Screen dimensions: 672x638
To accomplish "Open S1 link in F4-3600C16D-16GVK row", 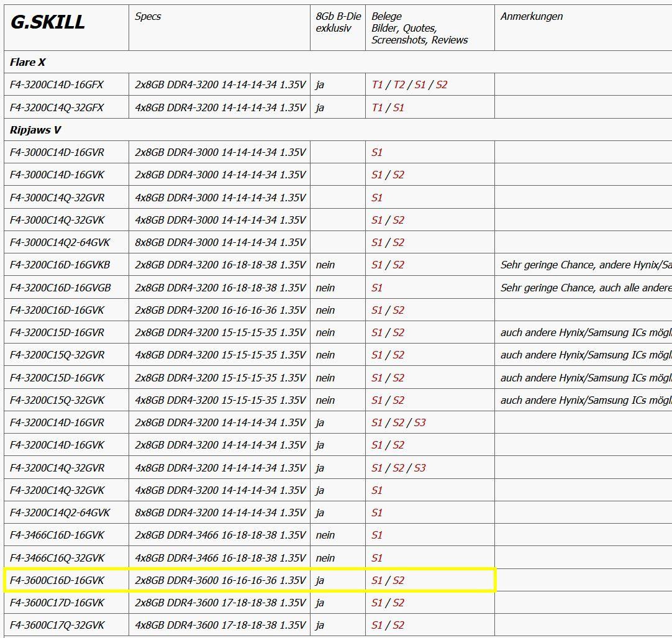I will (377, 580).
